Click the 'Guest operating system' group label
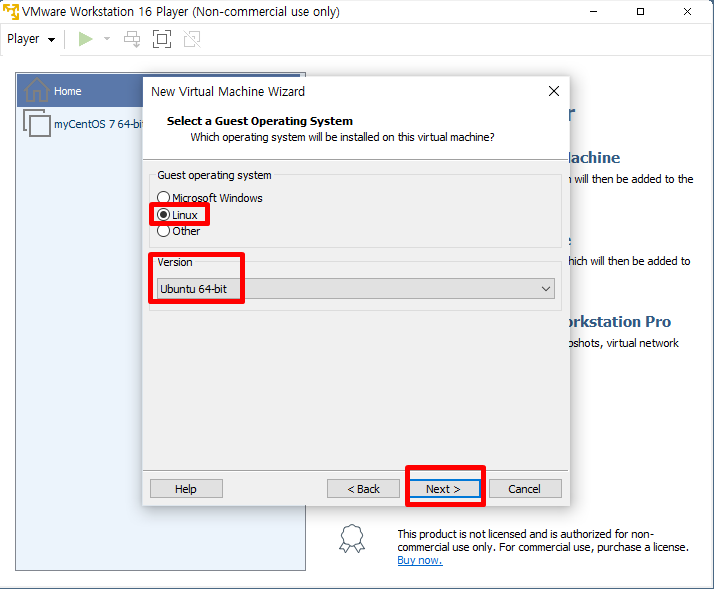 pos(214,175)
